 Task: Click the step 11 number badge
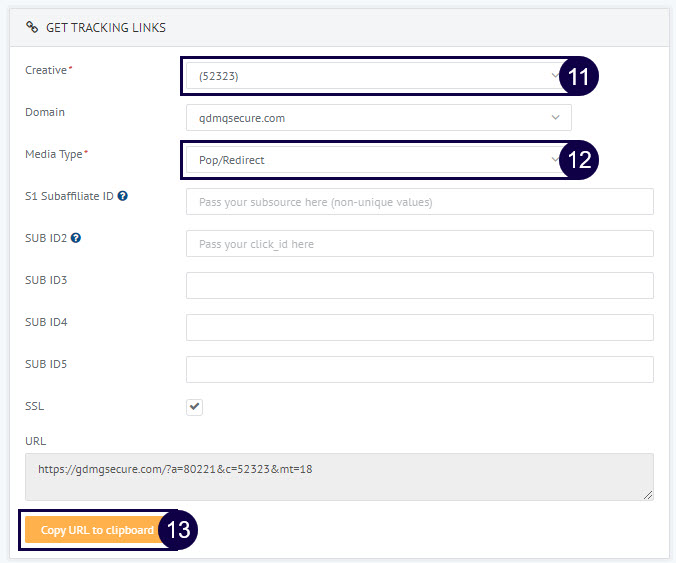pyautogui.click(x=578, y=76)
